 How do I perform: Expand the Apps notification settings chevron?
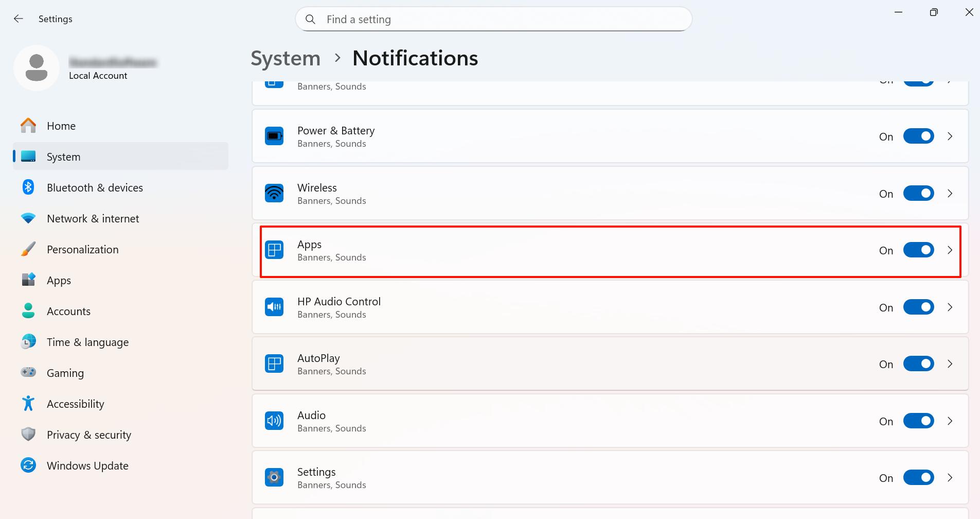[x=949, y=250]
